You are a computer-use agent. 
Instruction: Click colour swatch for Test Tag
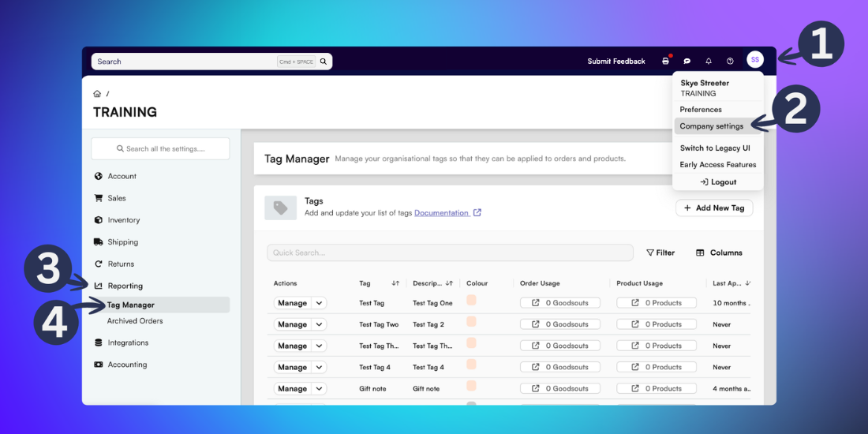tap(471, 300)
